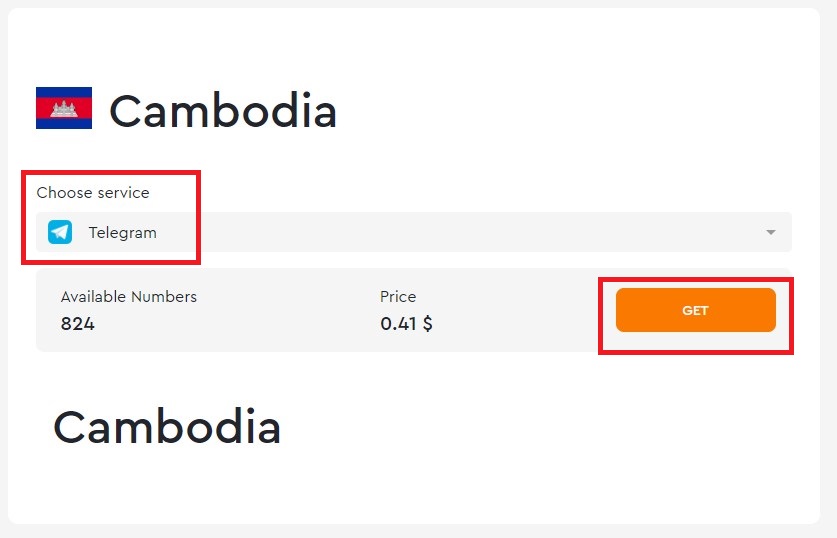Click the Cambodia title beside the flag
837x538 pixels.
[x=223, y=110]
